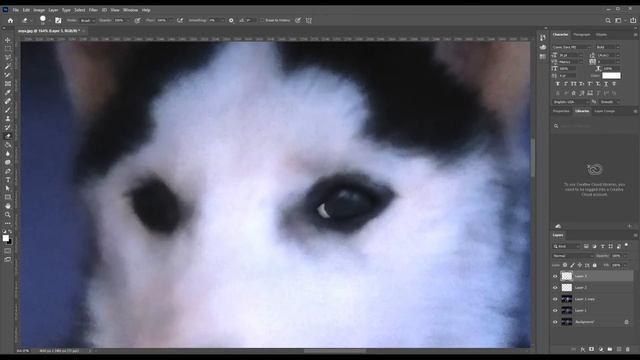This screenshot has height=360, width=640.
Task: Open the font size dropdown
Action: [x=571, y=55]
